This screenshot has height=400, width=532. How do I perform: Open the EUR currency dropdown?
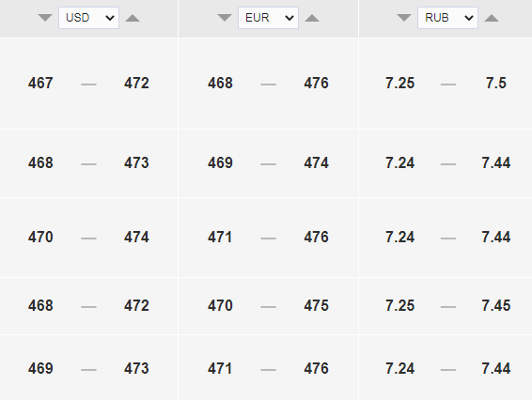click(x=268, y=18)
